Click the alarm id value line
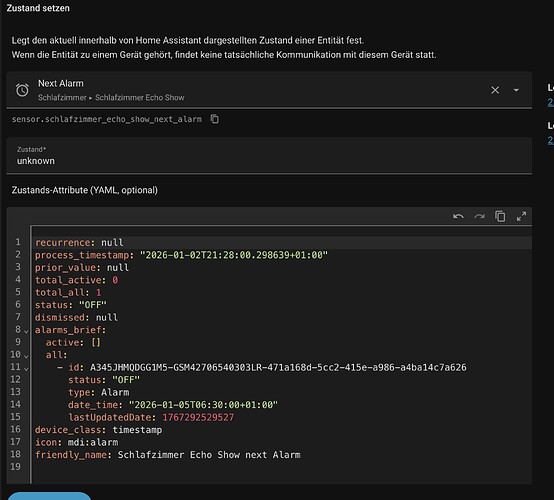Image resolution: width=554 pixels, height=500 pixels. (262, 367)
